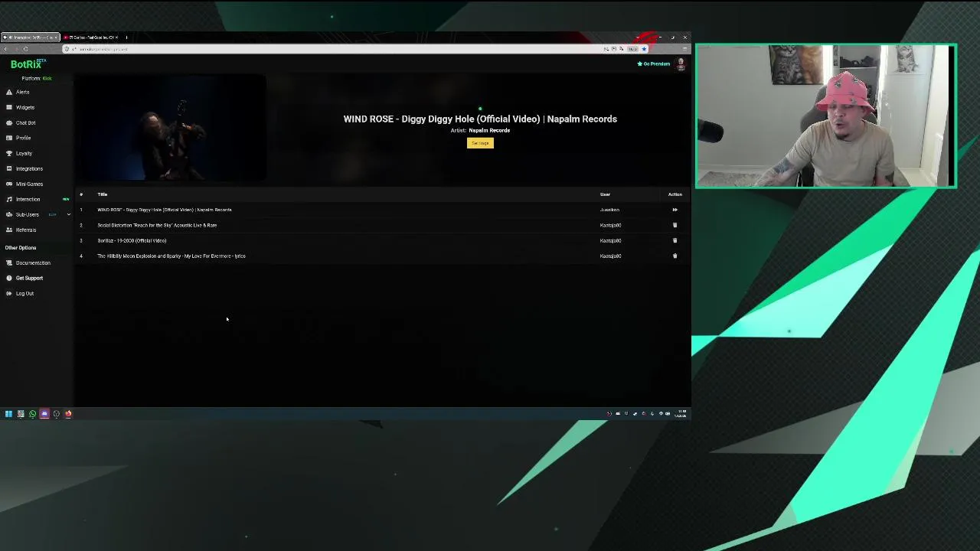Go to Alerts in the sidebar
This screenshot has height=551, width=980.
pos(23,92)
